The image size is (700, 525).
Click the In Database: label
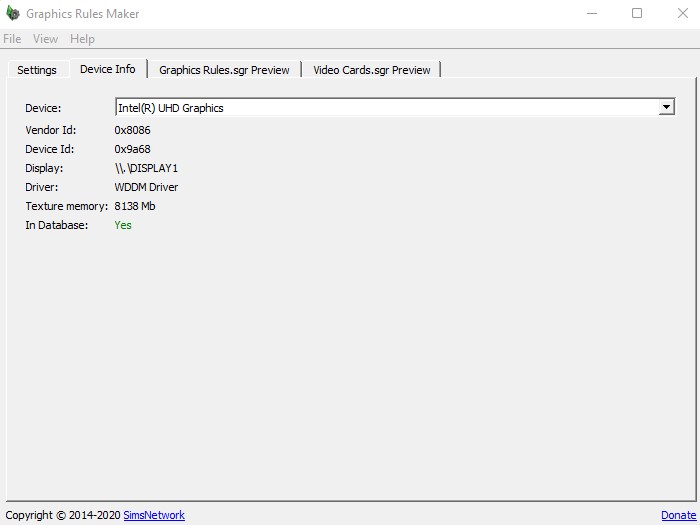tap(56, 225)
